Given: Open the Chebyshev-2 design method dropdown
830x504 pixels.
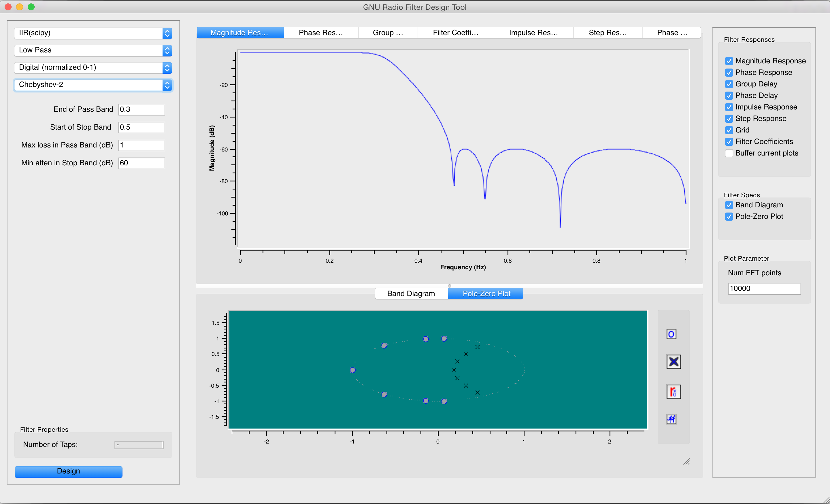Looking at the screenshot, I should (x=93, y=85).
